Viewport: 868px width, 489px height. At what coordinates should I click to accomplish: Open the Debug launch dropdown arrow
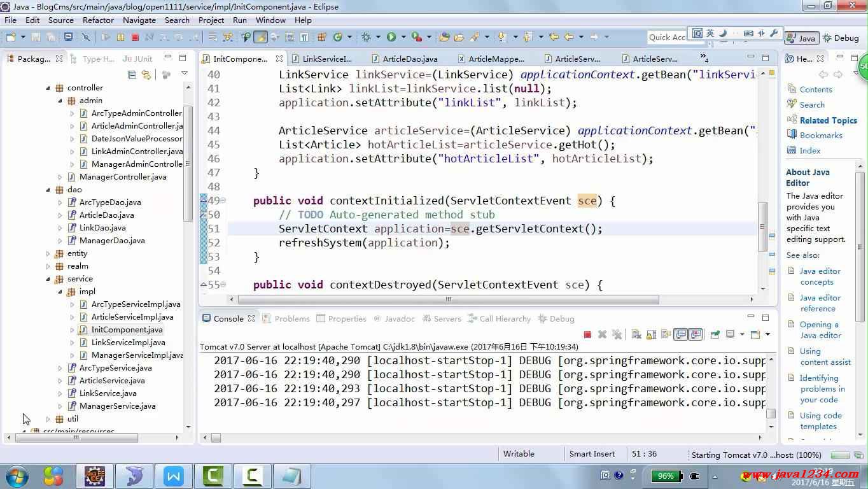pyautogui.click(x=378, y=37)
